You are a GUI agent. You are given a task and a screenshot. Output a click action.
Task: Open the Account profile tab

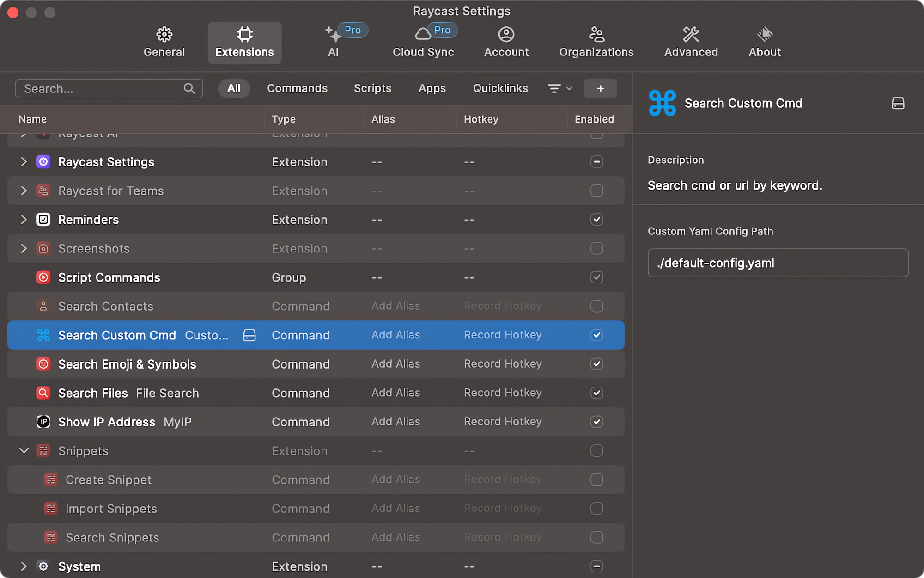[506, 42]
